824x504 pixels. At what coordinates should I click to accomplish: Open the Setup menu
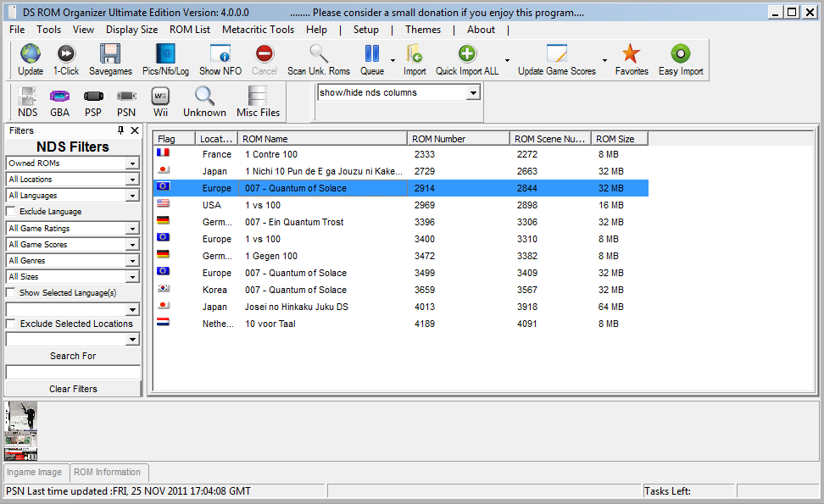365,30
